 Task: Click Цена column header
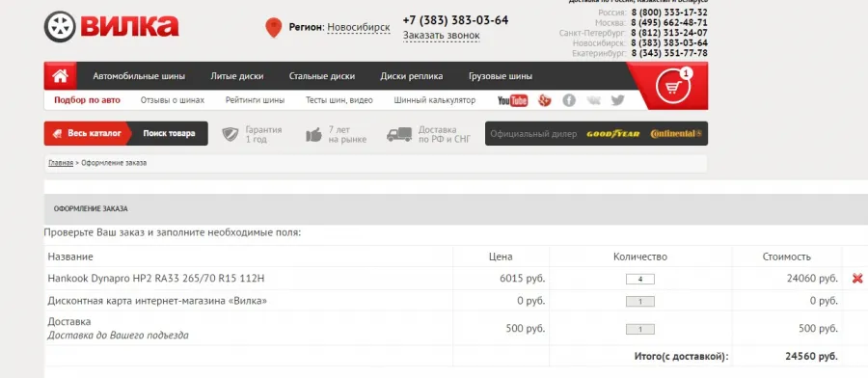click(501, 256)
